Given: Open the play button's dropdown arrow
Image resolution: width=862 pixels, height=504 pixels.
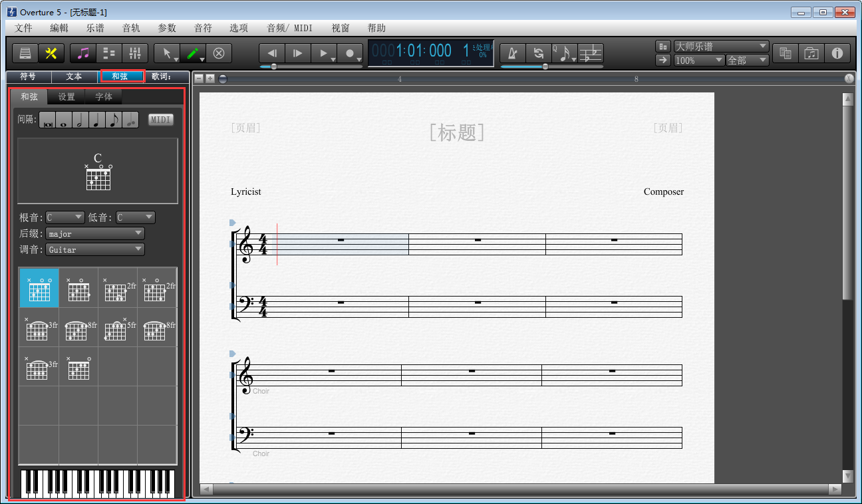Looking at the screenshot, I should coord(333,59).
